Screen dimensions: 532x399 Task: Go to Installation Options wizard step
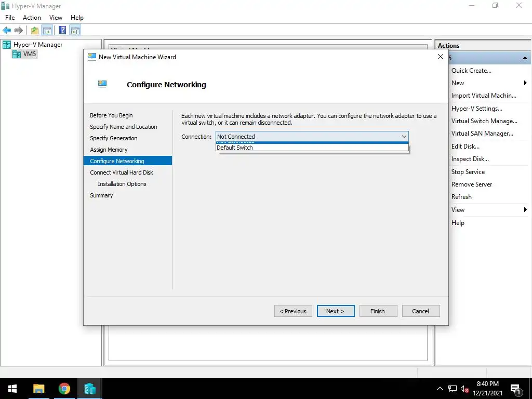click(x=122, y=184)
